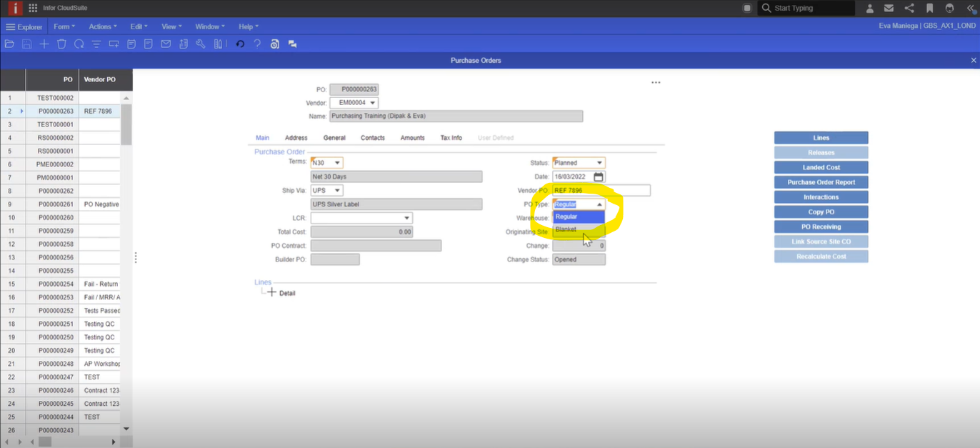Open the app grid menu icon

[33, 9]
